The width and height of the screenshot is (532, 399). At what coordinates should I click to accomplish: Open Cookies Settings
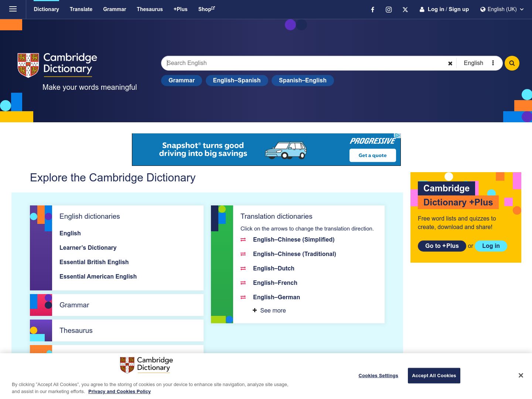(x=378, y=376)
